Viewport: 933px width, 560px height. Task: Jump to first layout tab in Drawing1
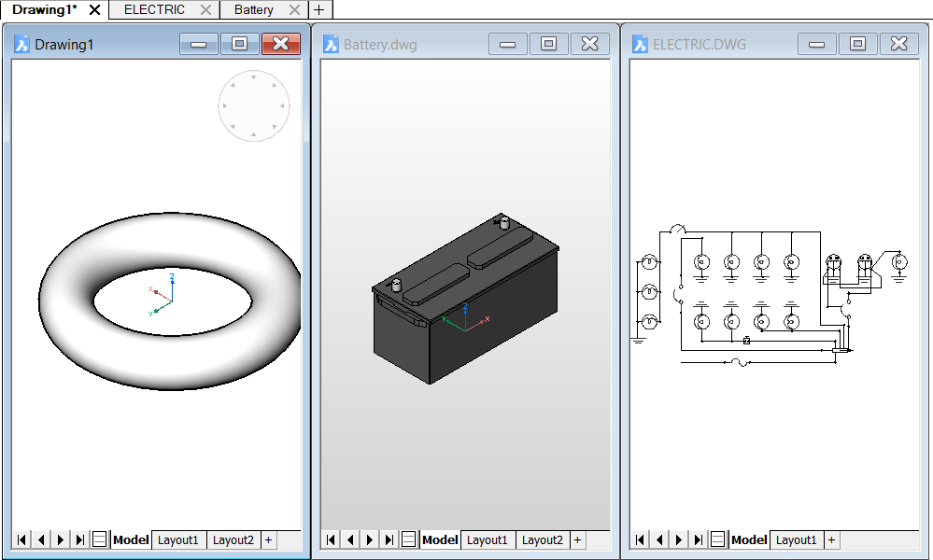[x=21, y=539]
